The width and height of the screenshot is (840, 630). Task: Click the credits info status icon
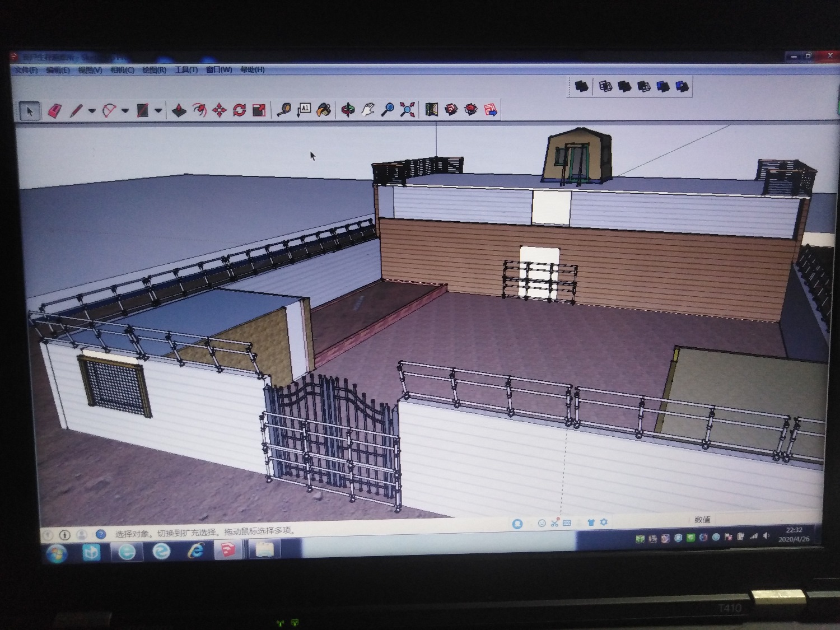click(x=65, y=535)
